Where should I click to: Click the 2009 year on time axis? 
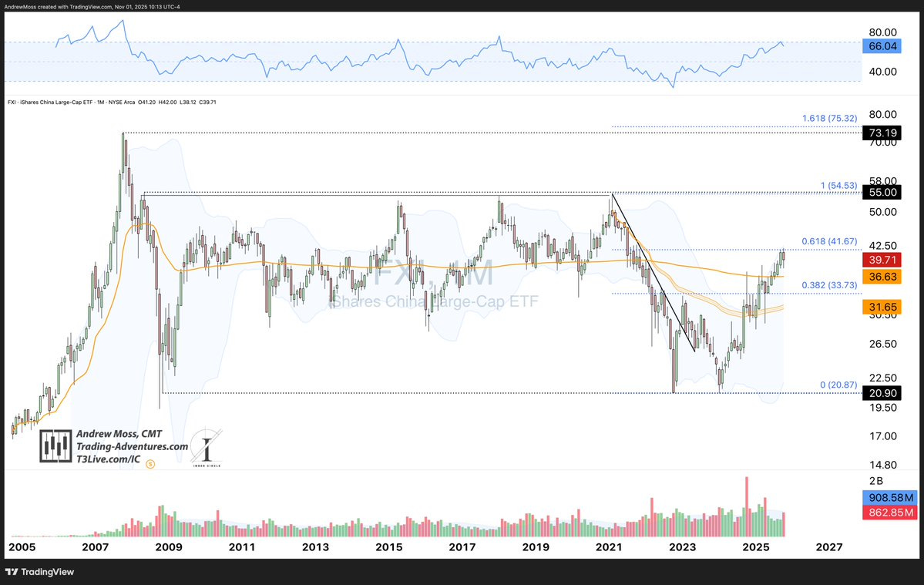click(x=169, y=547)
